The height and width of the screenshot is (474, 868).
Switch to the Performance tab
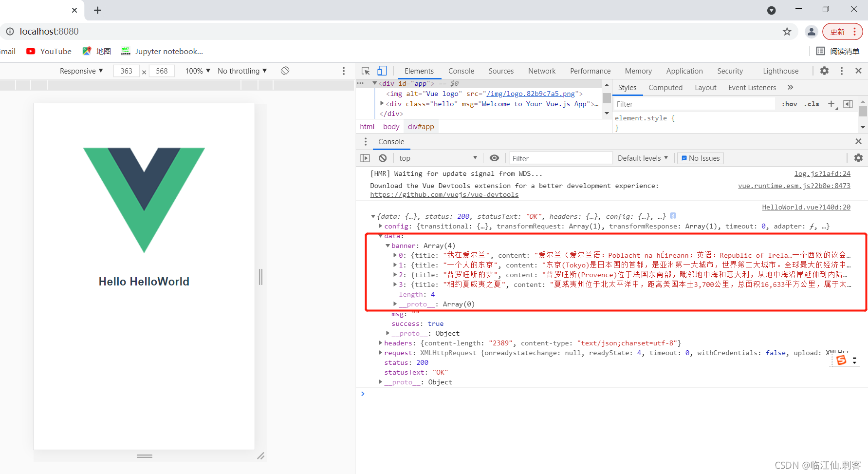click(590, 71)
